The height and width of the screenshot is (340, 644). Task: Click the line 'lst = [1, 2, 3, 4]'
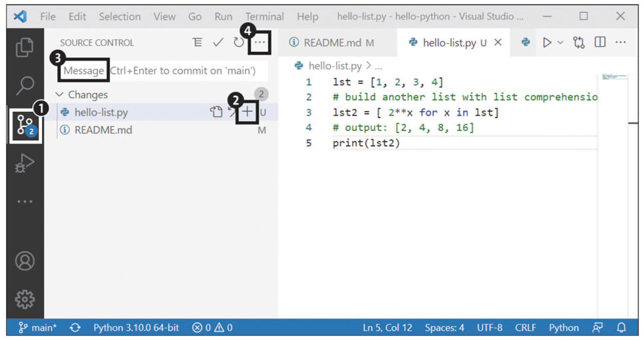(388, 82)
